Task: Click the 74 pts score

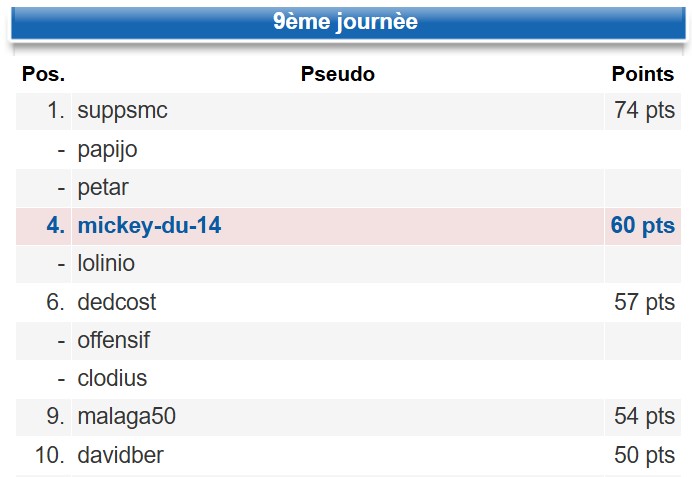Action: click(644, 111)
